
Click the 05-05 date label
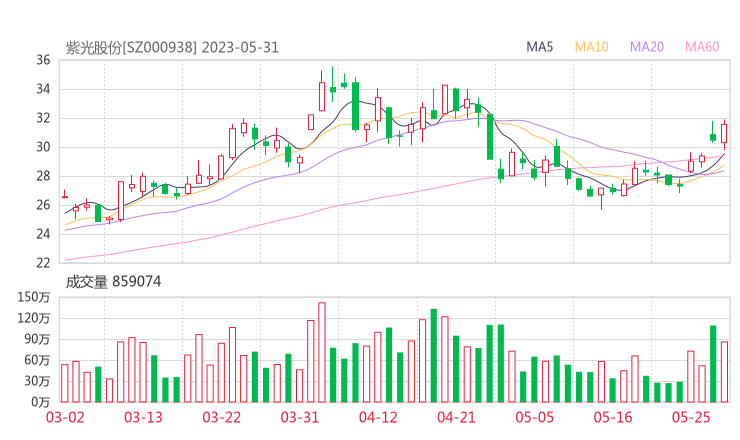(534, 417)
